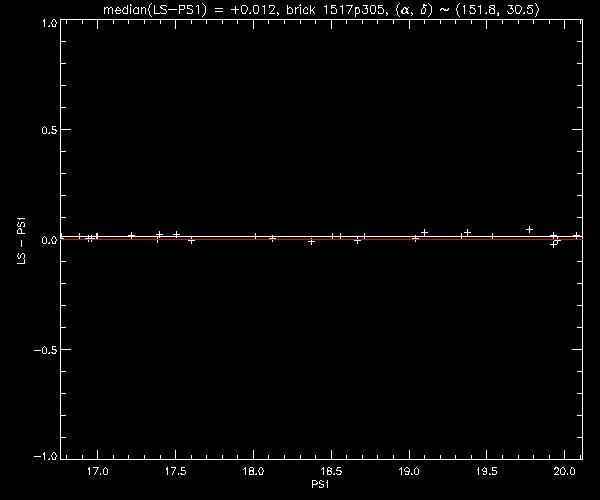Select the x-axis tick label 18.5
The height and width of the screenshot is (500, 600).
pyautogui.click(x=331, y=471)
